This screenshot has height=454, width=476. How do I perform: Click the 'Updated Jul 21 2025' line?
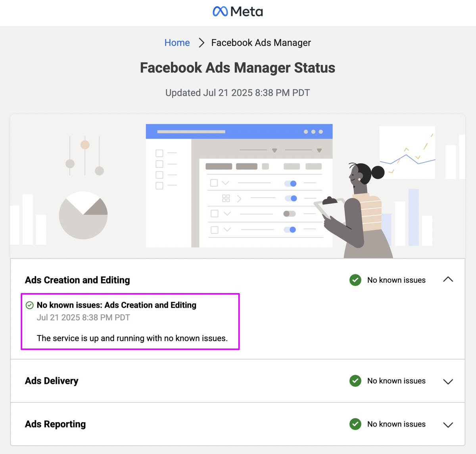[x=238, y=93]
